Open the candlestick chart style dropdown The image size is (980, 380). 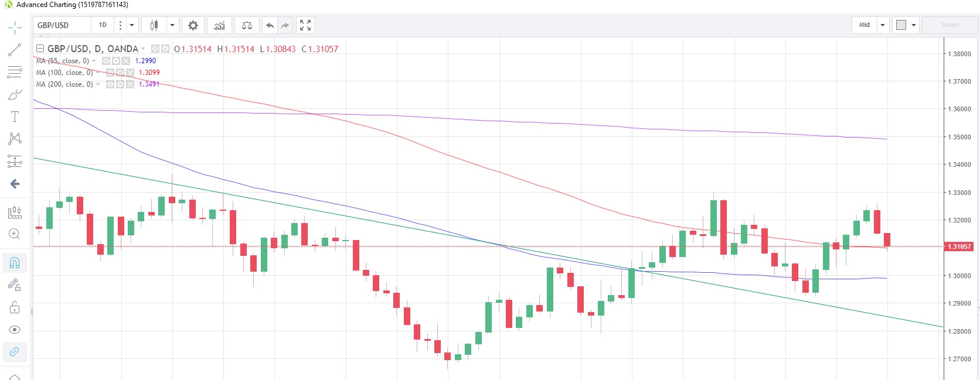click(172, 25)
